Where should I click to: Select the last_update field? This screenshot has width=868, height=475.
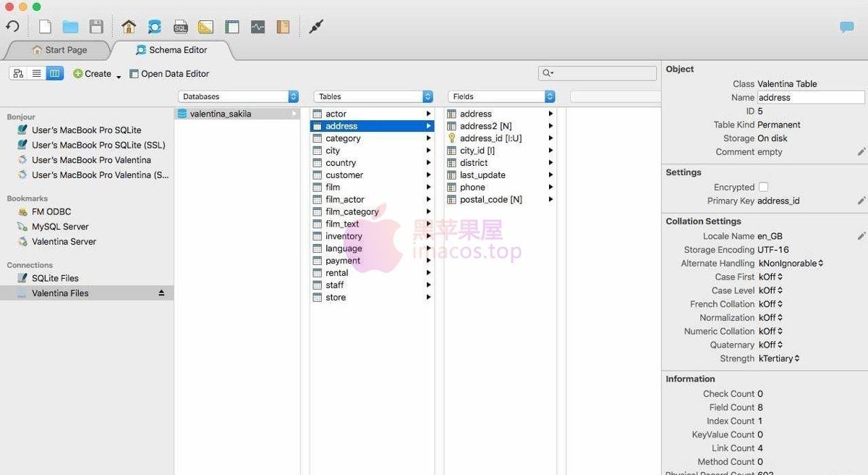(x=501, y=175)
